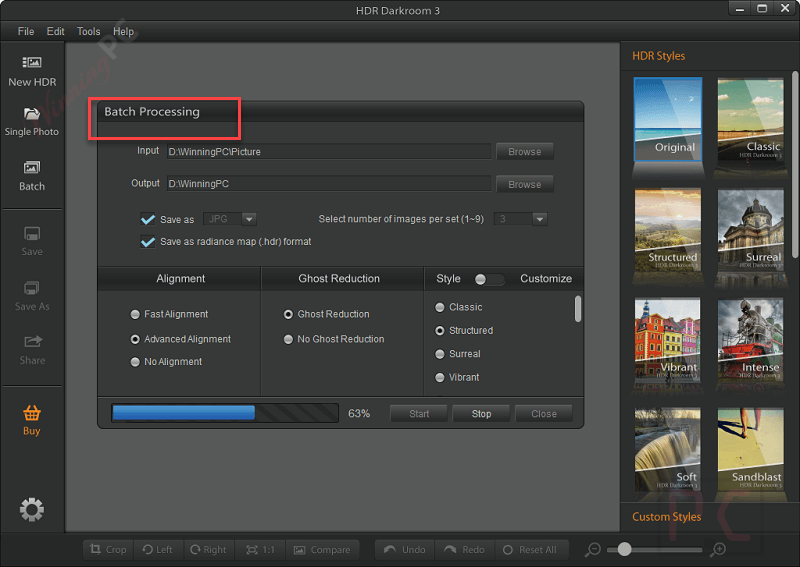This screenshot has width=800, height=567.
Task: Click the zoom in magnifier icon
Action: click(x=719, y=550)
